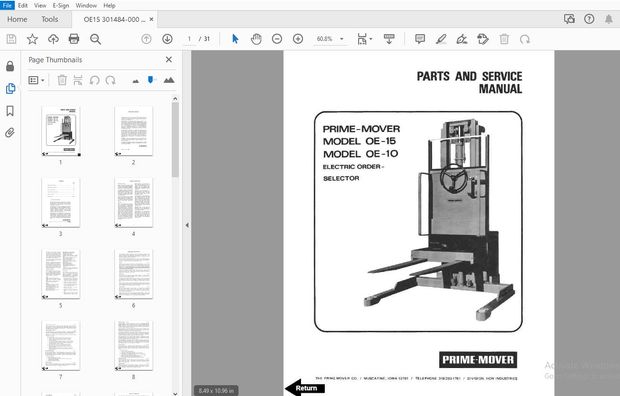Viewport: 620px width, 396px height.
Task: Toggle the Page Thumbnails sidebar icon
Action: point(10,88)
